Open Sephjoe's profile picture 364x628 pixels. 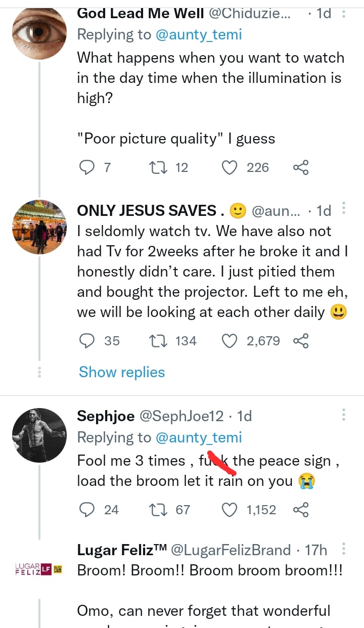tap(39, 435)
